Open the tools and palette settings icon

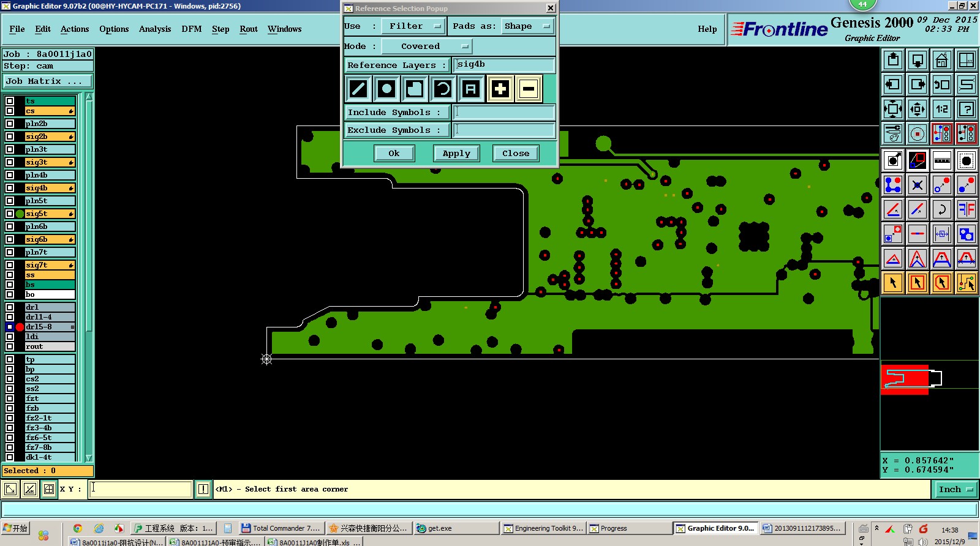pos(893,133)
